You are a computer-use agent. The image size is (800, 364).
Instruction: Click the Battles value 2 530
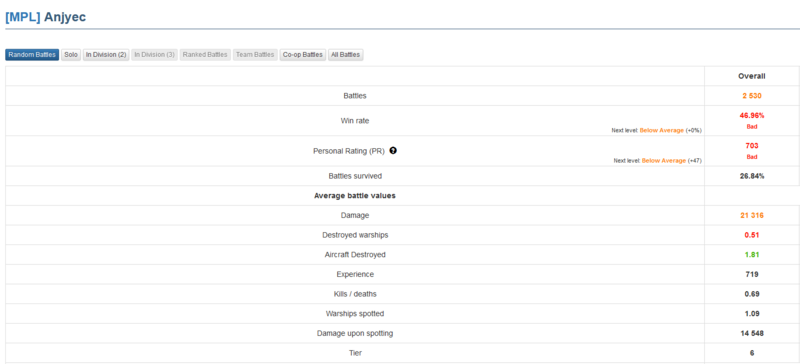click(x=752, y=96)
